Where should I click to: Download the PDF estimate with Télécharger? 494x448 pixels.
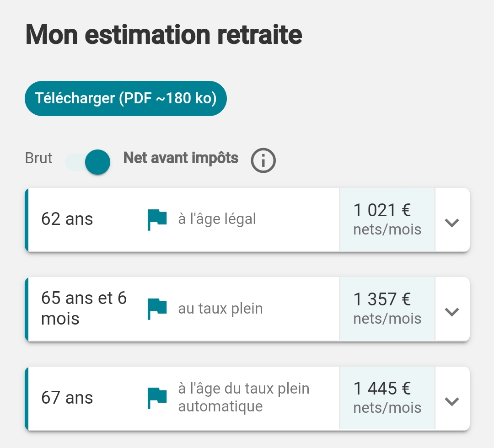tap(126, 98)
